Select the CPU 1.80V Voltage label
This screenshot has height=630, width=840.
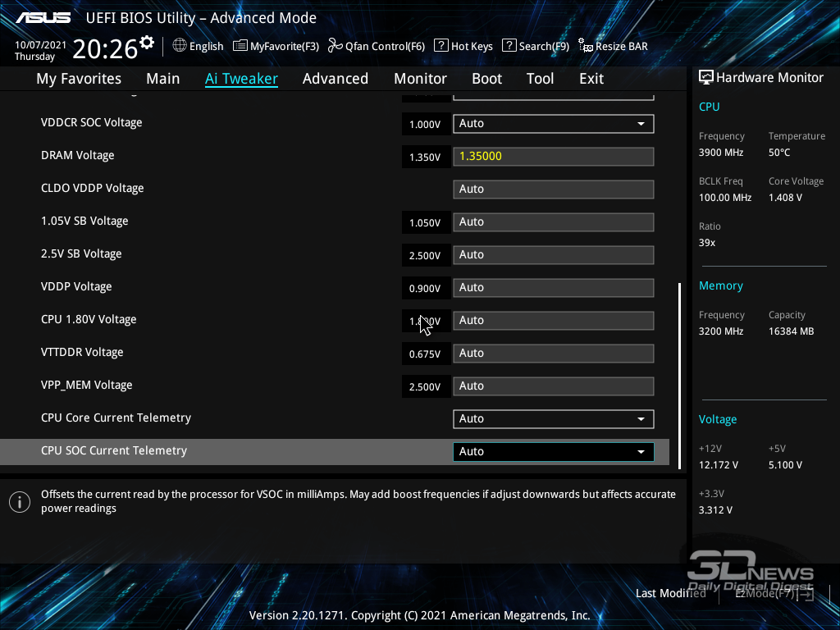pos(89,319)
